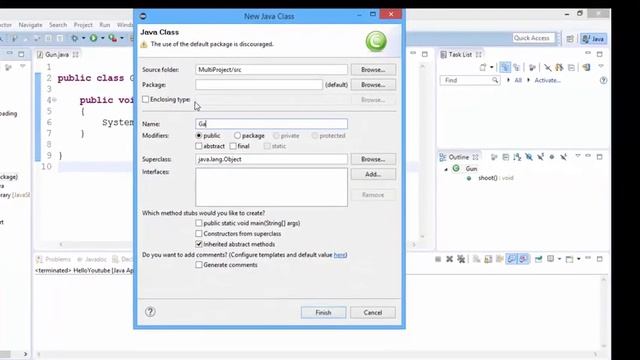Collapse the Gun node in Outline
This screenshot has height=360, width=640.
click(x=446, y=169)
